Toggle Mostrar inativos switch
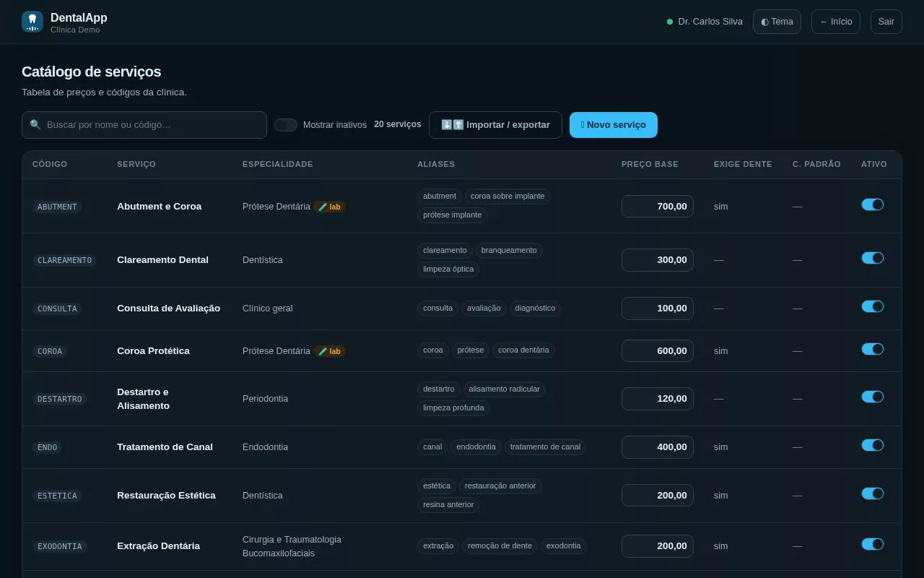The image size is (924, 578). 286,125
